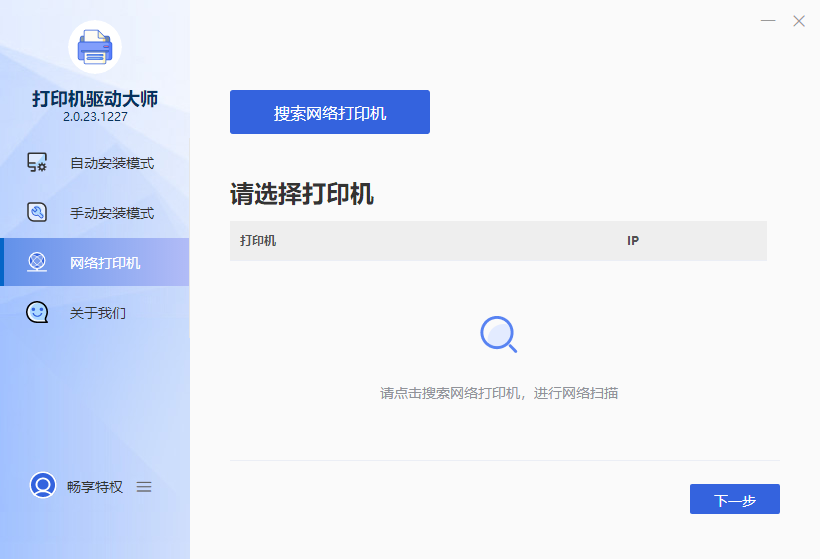
Task: Click the 关于我们 smiley icon
Action: click(x=37, y=312)
